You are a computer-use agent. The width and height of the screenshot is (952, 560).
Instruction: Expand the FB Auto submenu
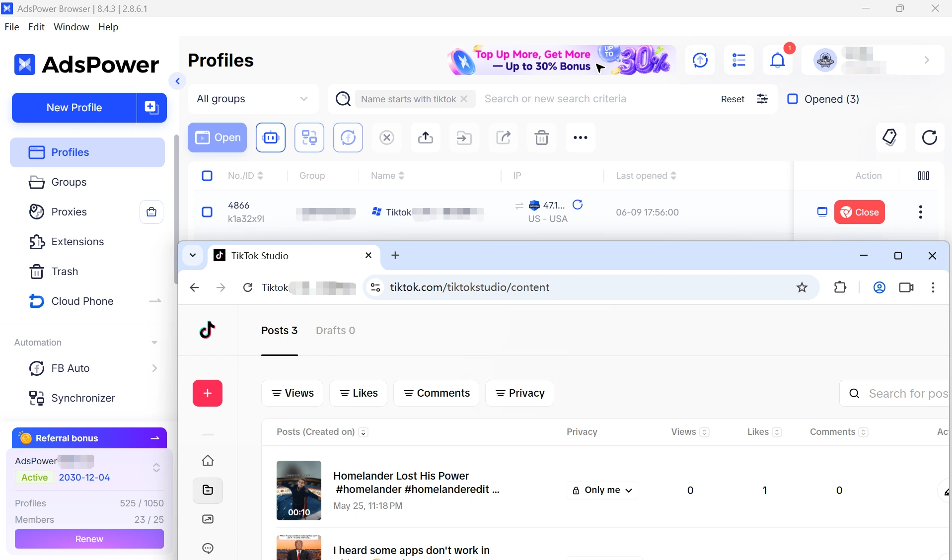(x=154, y=368)
